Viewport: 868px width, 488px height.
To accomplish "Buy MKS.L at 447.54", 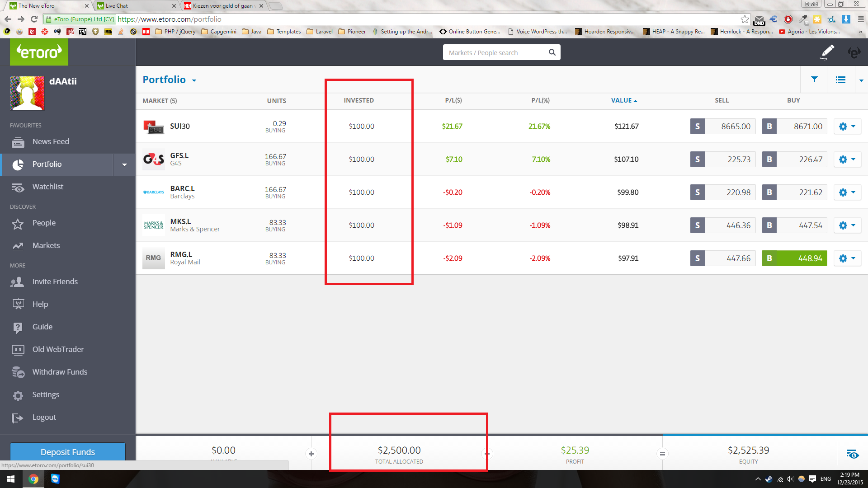I will (794, 225).
